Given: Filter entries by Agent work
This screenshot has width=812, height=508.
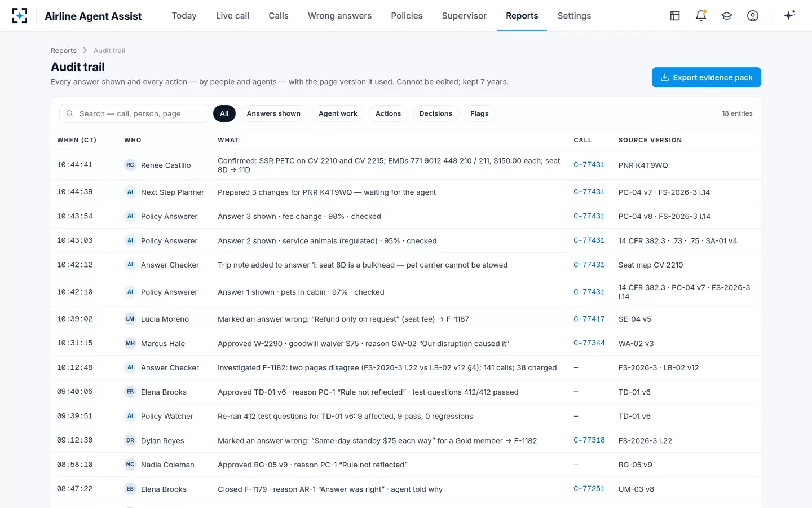Looking at the screenshot, I should [338, 113].
